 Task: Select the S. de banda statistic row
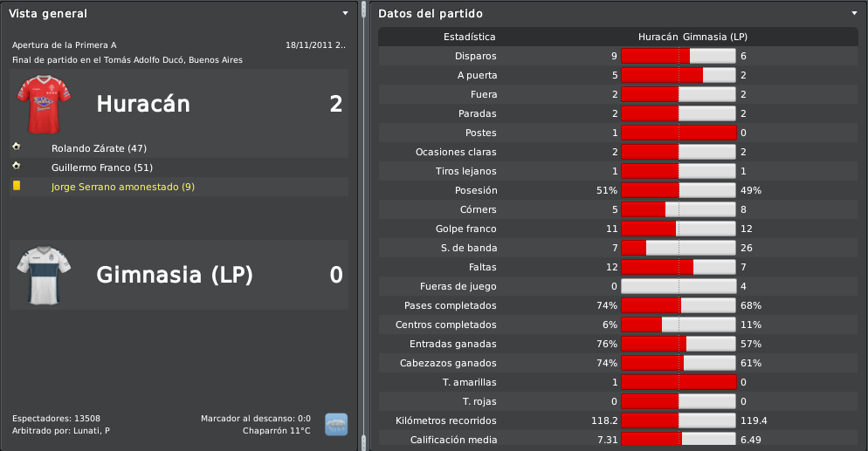tap(617, 248)
